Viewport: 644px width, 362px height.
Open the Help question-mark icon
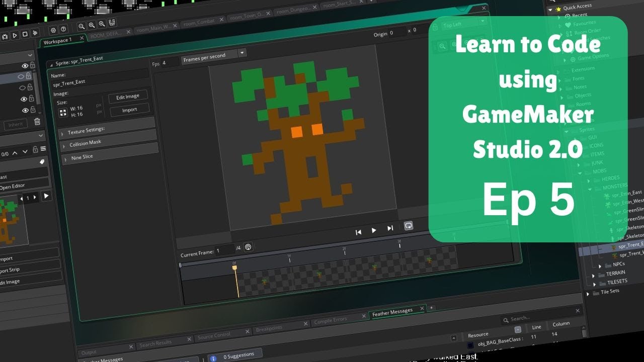tap(64, 29)
